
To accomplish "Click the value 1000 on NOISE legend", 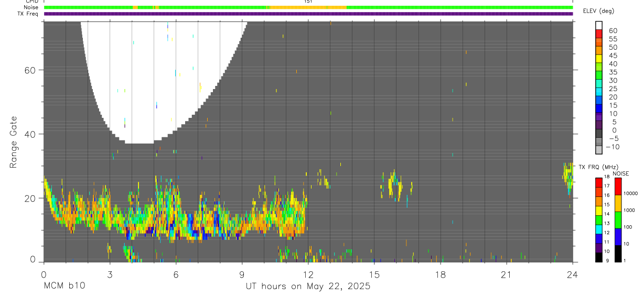I will point(629,211).
